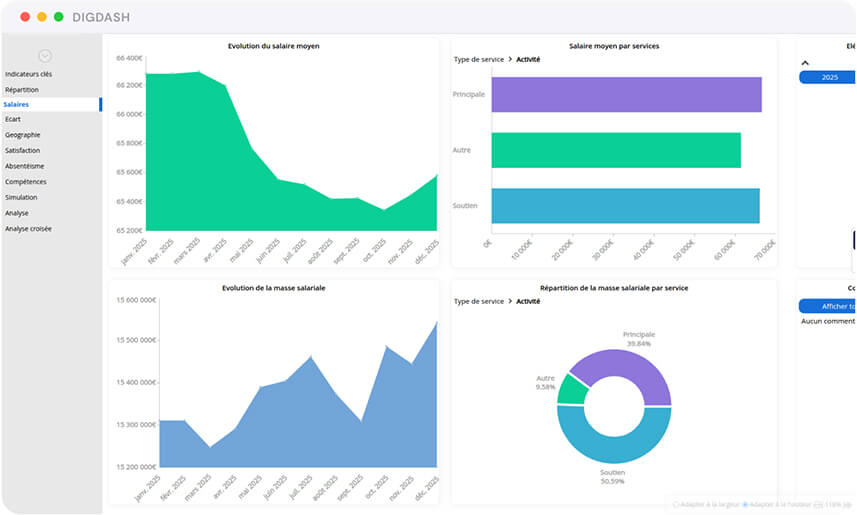This screenshot has width=857, height=515.
Task: Click the 'Principale' bar chart axis label
Action: click(x=468, y=94)
